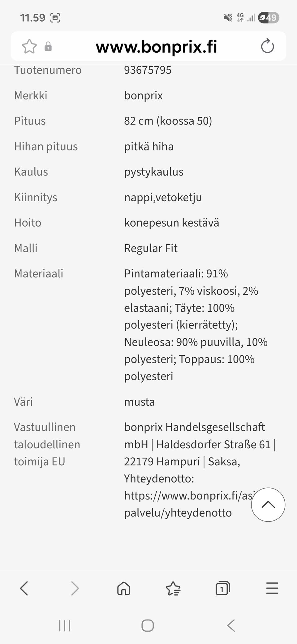This screenshot has height=644, width=297.
Task: Tap the forward navigation arrow
Action: coord(74,588)
